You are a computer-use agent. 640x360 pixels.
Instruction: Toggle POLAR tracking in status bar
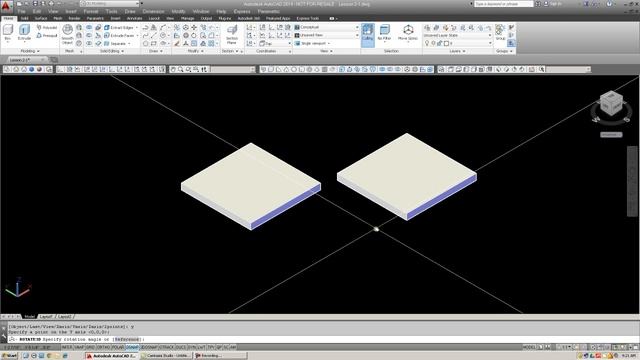click(118, 347)
